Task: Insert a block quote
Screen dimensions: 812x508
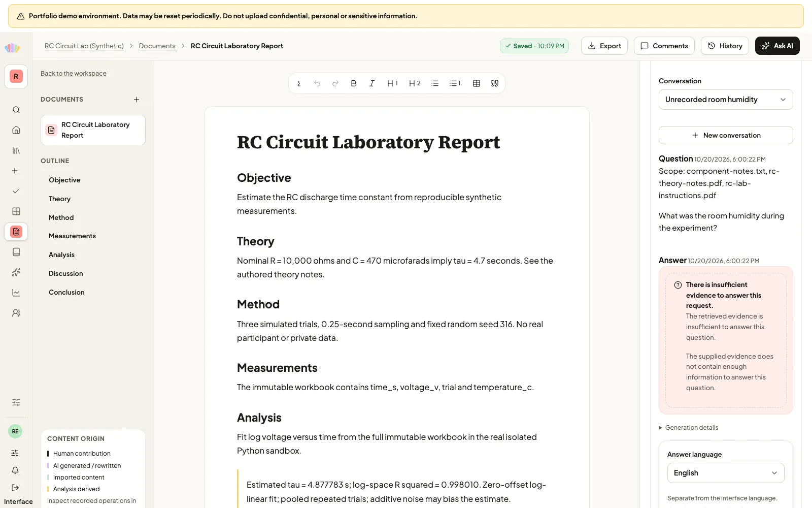Action: pyautogui.click(x=495, y=83)
